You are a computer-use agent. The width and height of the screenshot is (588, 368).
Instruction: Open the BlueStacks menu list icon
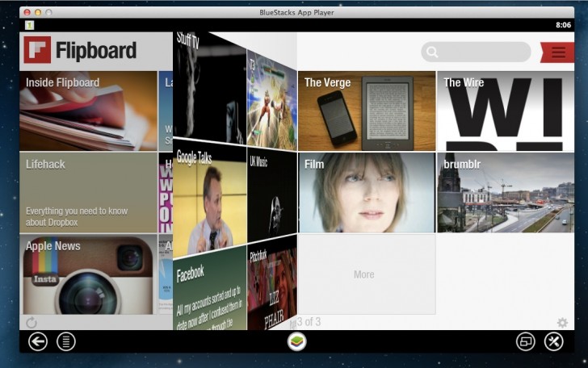tap(66, 341)
